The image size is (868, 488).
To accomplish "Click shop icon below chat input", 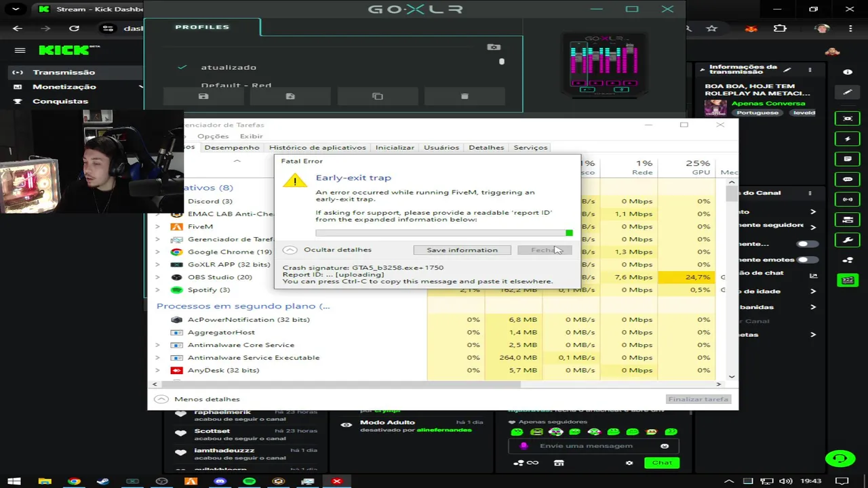I will point(559,463).
